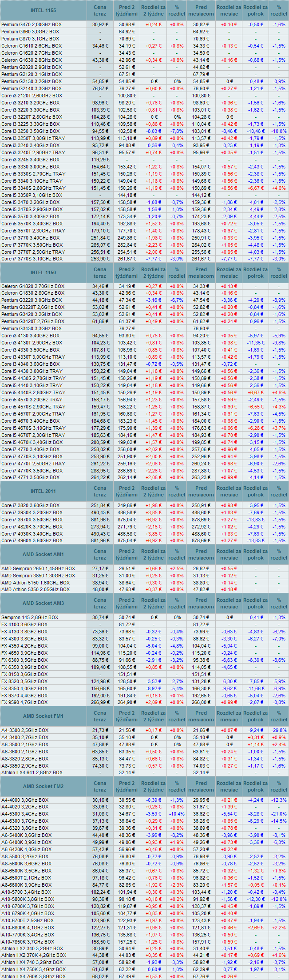Image resolution: width=289 pixels, height=980 pixels.
Task: Click the 194,40 € price of Core i5 3570K
Action: (100, 224)
